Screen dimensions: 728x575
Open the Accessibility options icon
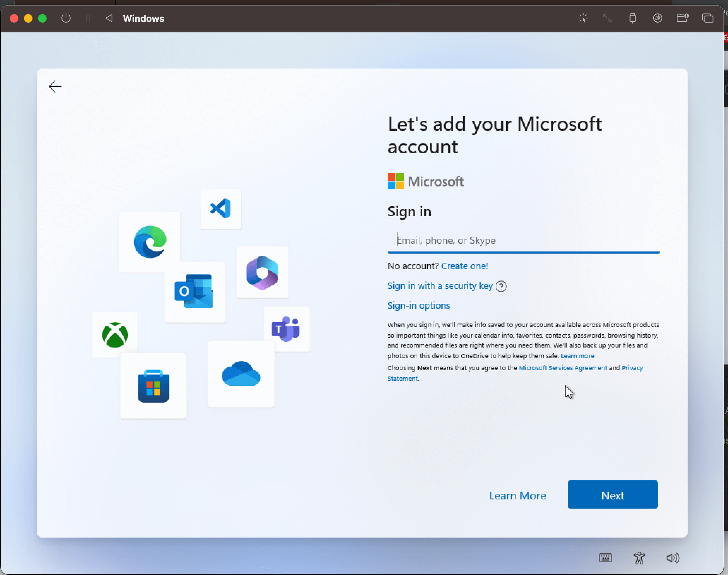[x=639, y=558]
